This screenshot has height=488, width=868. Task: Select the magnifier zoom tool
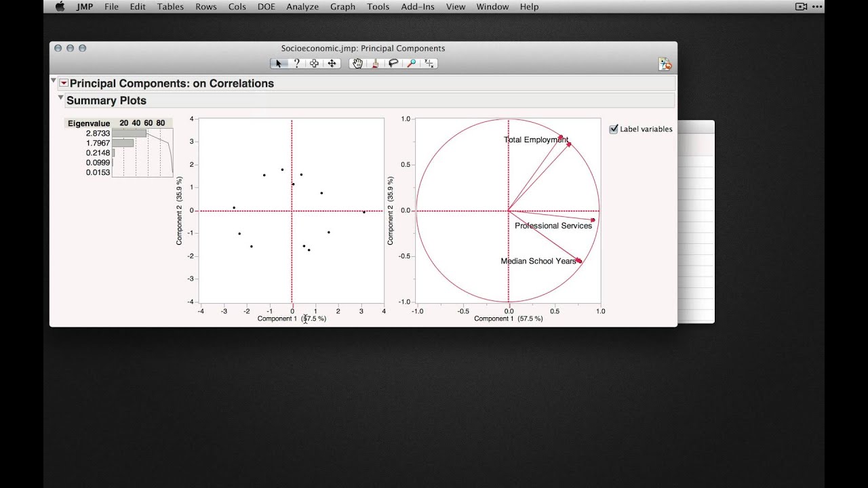[x=411, y=64]
